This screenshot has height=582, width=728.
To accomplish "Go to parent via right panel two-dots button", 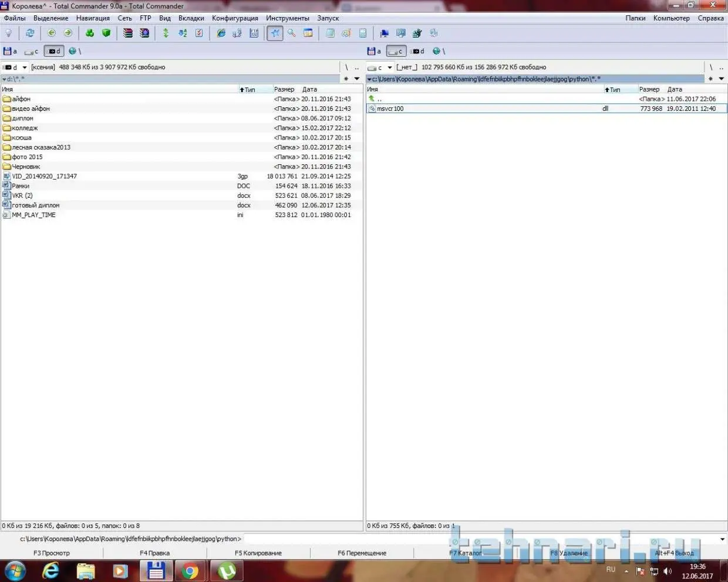I will (x=722, y=67).
